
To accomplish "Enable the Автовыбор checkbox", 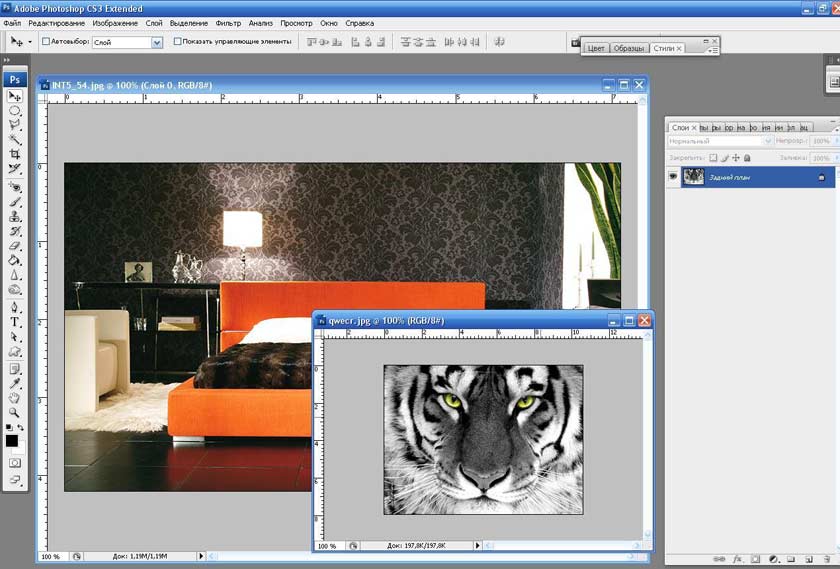I will point(46,42).
